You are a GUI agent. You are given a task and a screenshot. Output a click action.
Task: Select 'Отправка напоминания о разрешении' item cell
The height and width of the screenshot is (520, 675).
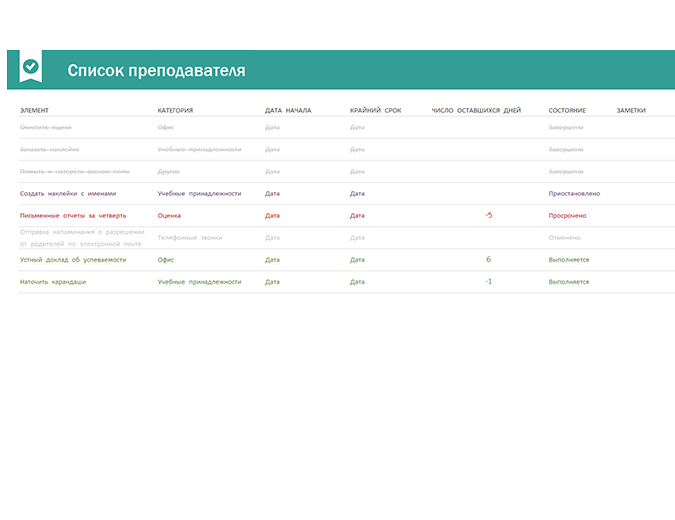click(x=82, y=238)
